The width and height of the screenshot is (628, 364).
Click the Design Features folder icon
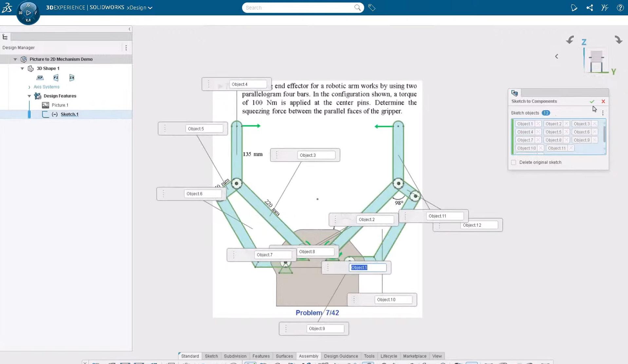[38, 96]
